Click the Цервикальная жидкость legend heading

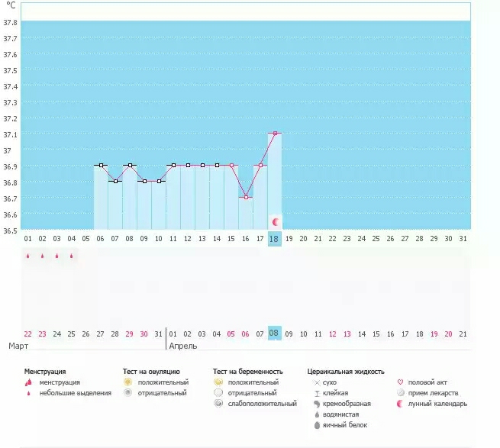pyautogui.click(x=346, y=372)
